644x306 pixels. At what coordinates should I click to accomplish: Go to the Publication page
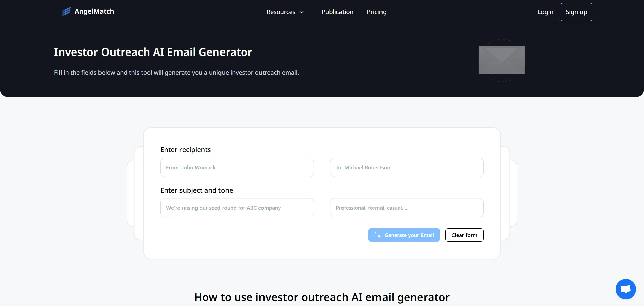click(x=337, y=12)
